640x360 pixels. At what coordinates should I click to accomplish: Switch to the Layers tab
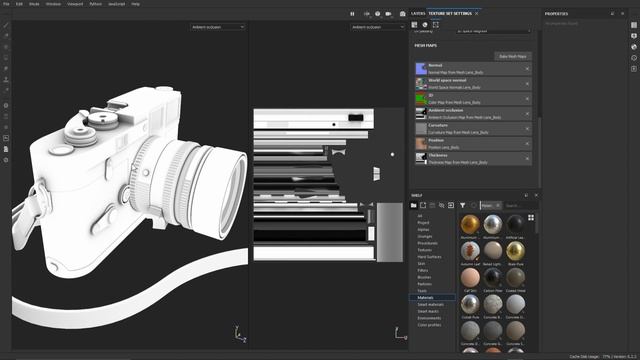418,13
